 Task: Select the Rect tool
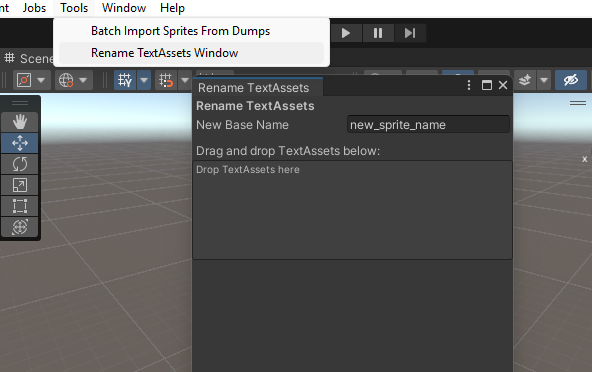[20, 206]
